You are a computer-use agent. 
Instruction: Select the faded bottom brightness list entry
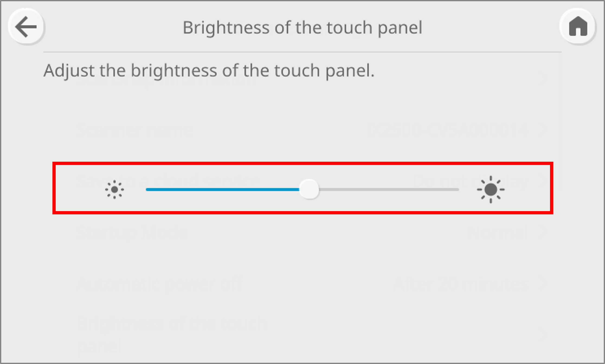coord(172,324)
